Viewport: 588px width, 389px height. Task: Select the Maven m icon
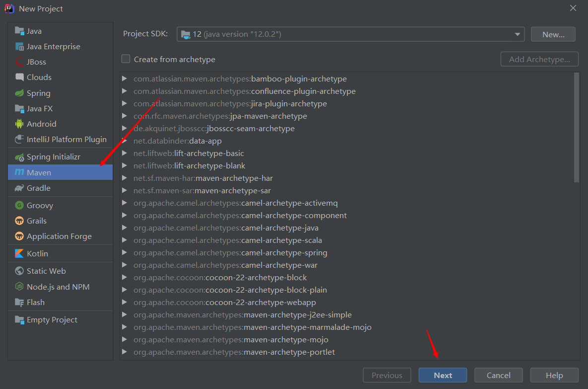19,172
